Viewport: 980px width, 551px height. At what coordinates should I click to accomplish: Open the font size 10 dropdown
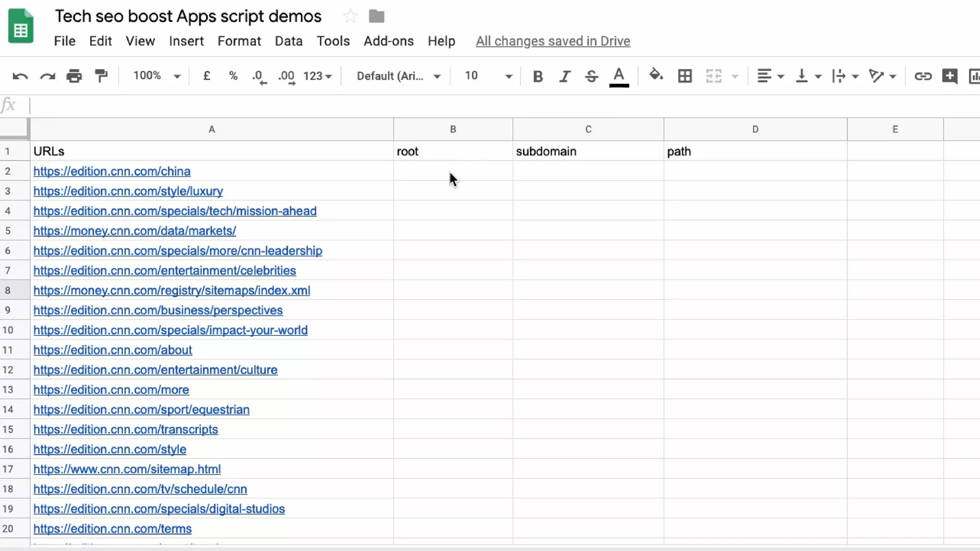click(x=488, y=76)
